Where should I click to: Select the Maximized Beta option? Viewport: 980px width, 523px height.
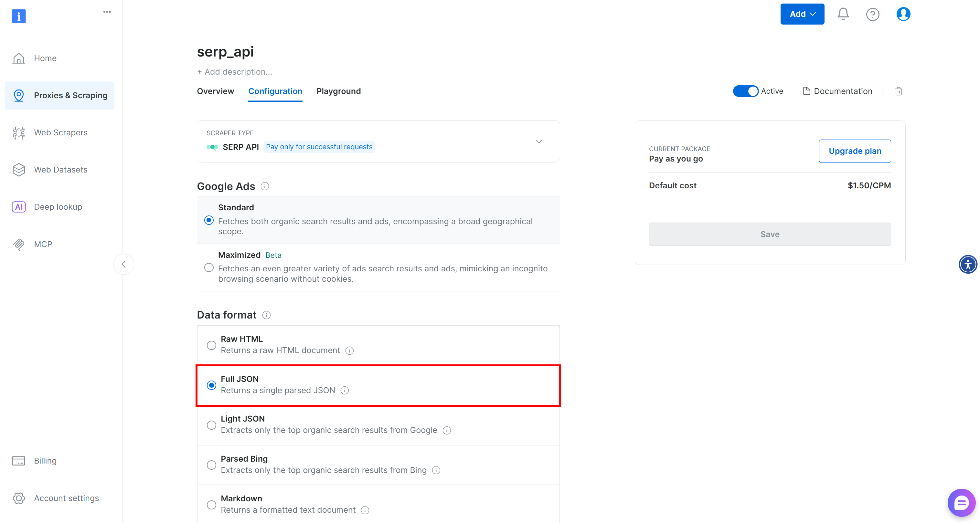coord(208,268)
